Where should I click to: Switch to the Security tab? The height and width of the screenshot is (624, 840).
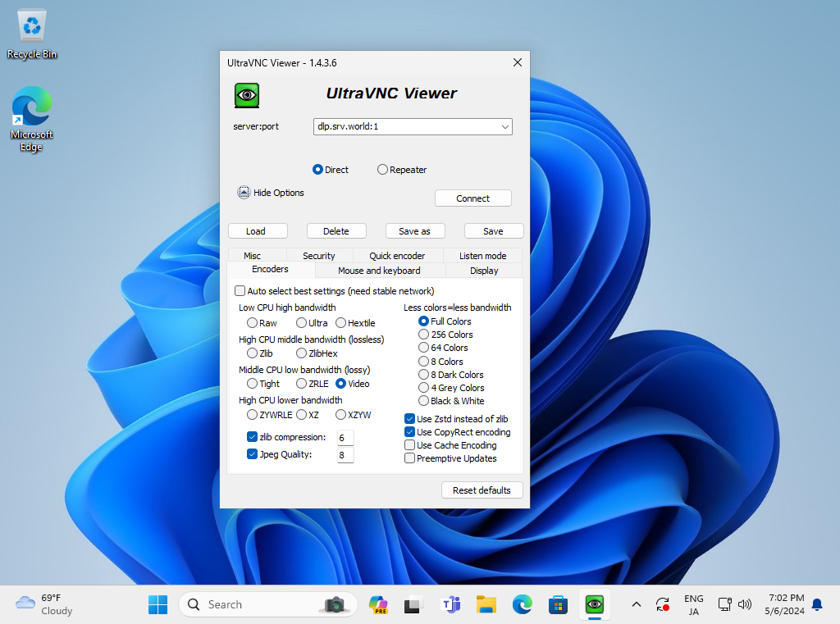pyautogui.click(x=319, y=256)
